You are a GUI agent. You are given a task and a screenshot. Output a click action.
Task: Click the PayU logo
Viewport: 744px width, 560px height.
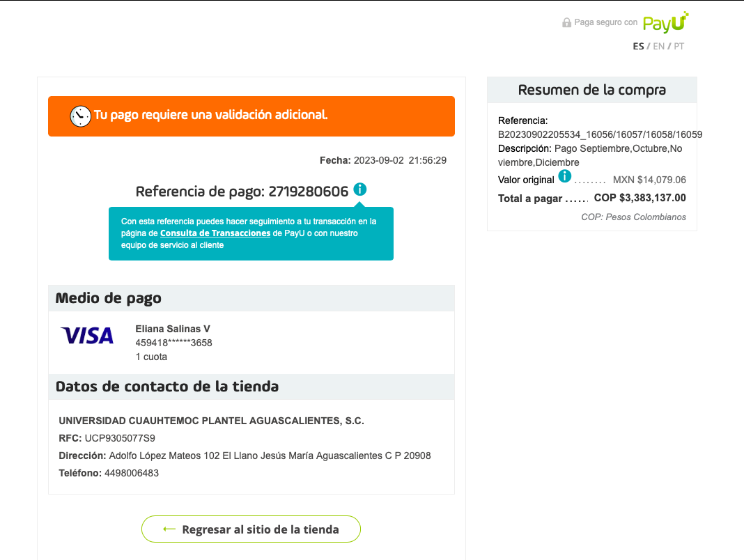(665, 22)
